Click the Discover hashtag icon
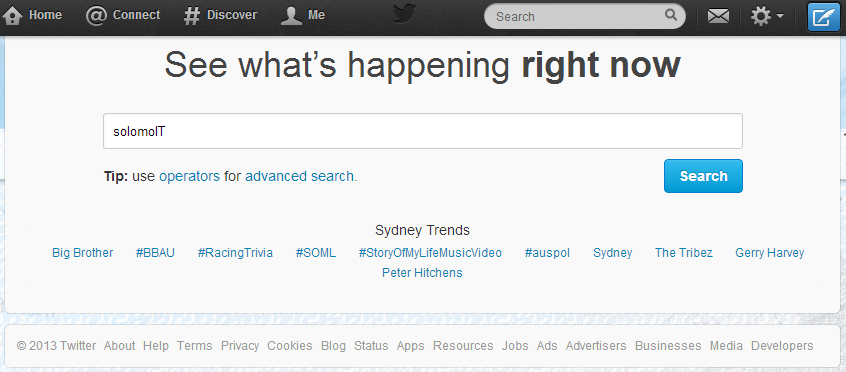The height and width of the screenshot is (372, 846). pos(192,16)
